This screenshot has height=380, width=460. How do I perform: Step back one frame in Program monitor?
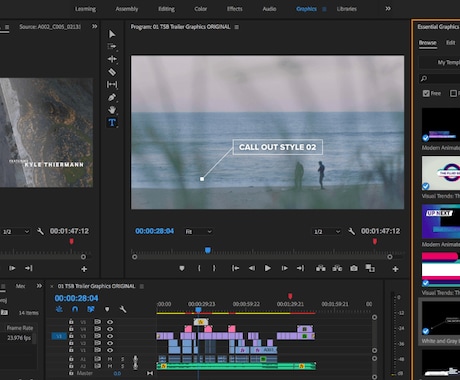[252, 268]
